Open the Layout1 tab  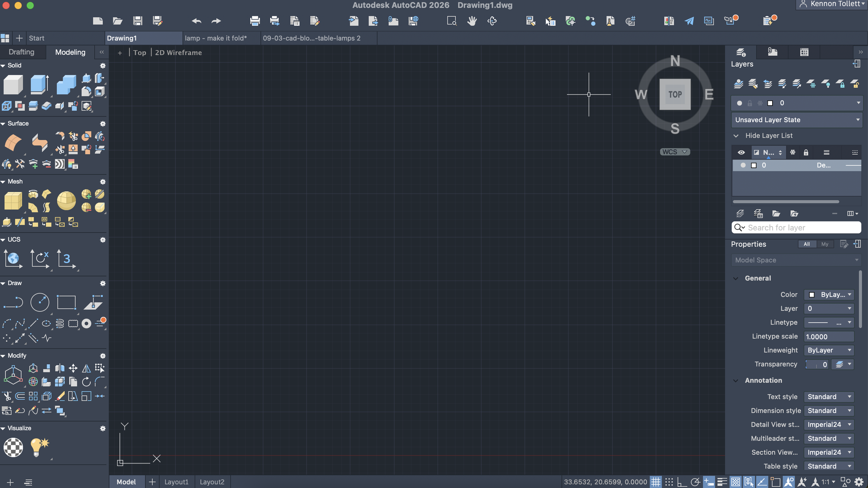[176, 482]
